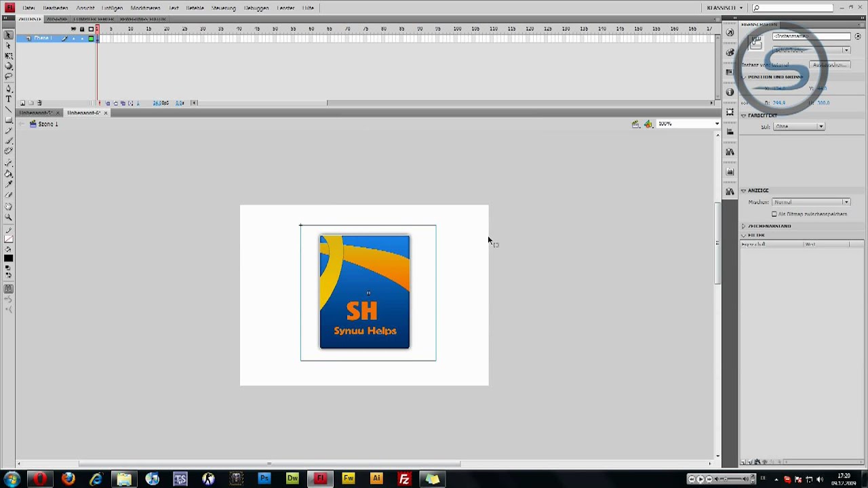
Task: Toggle visibility dot of layer Ebene 1
Action: tap(74, 39)
